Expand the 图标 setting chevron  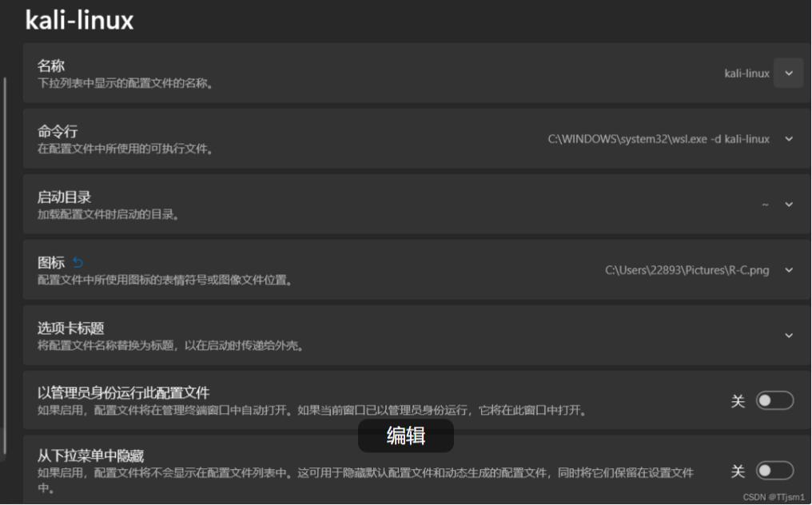pos(788,270)
